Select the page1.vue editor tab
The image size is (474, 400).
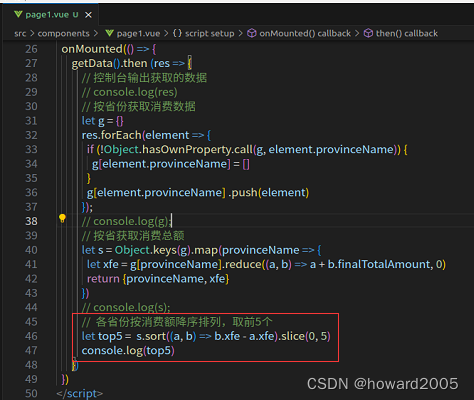coord(52,15)
